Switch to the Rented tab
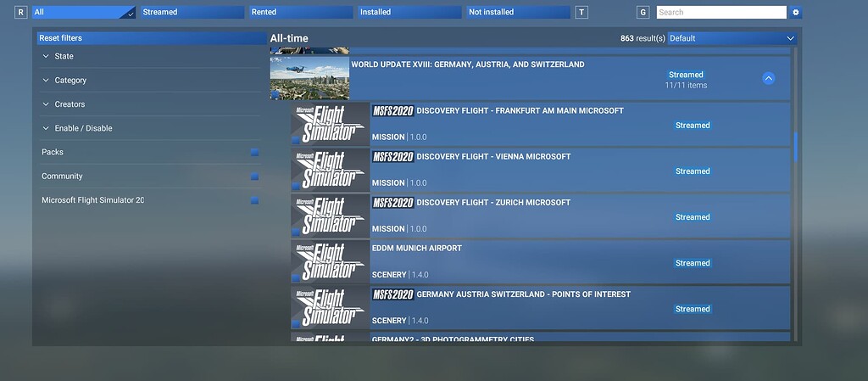Image resolution: width=868 pixels, height=381 pixels. pyautogui.click(x=301, y=12)
